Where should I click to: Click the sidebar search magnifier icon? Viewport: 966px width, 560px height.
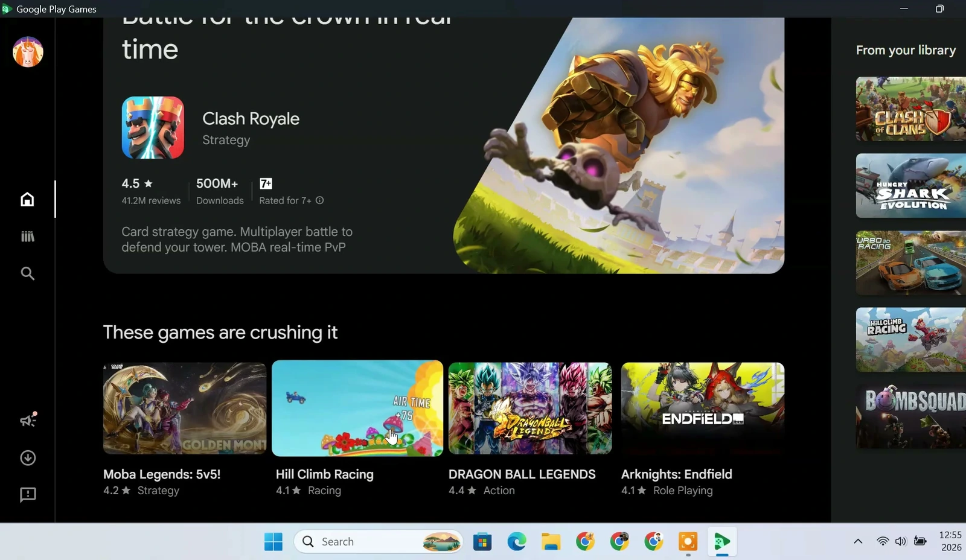point(27,273)
